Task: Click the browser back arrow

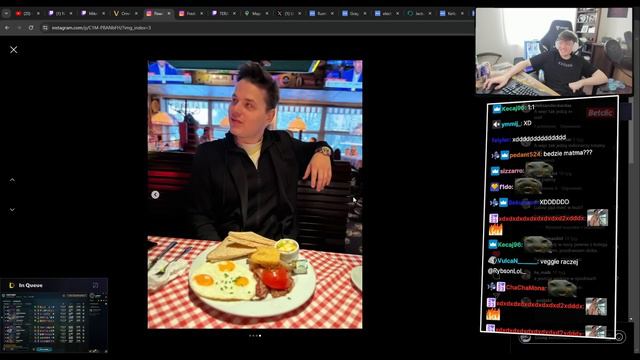Action: coord(7,28)
